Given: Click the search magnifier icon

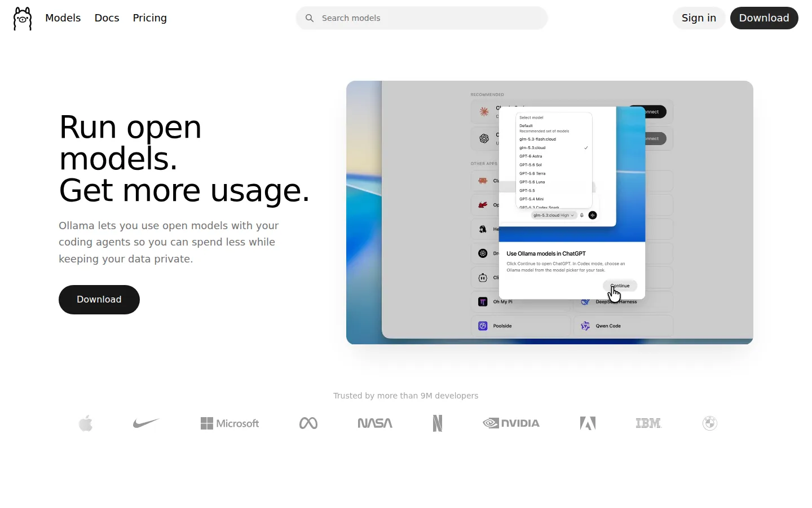Looking at the screenshot, I should coord(310,18).
